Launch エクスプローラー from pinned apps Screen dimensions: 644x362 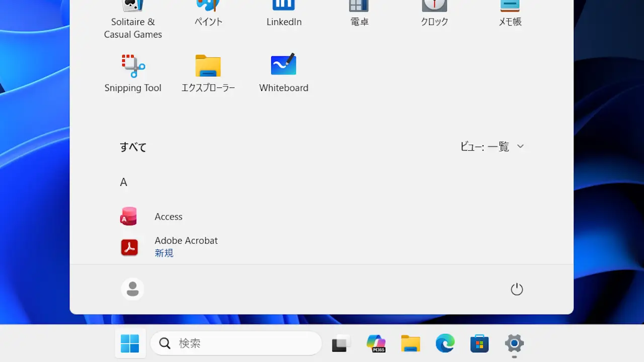[208, 73]
